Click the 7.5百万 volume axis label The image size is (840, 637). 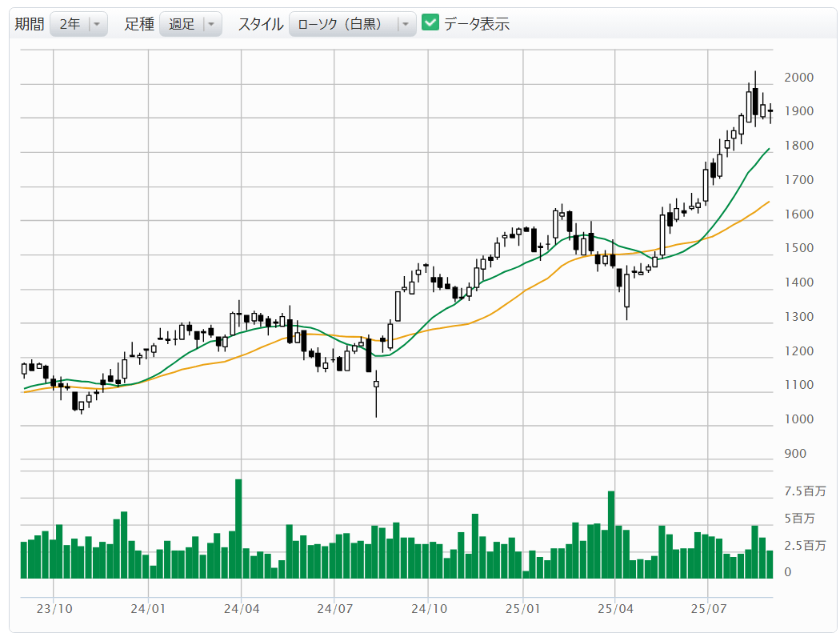805,491
